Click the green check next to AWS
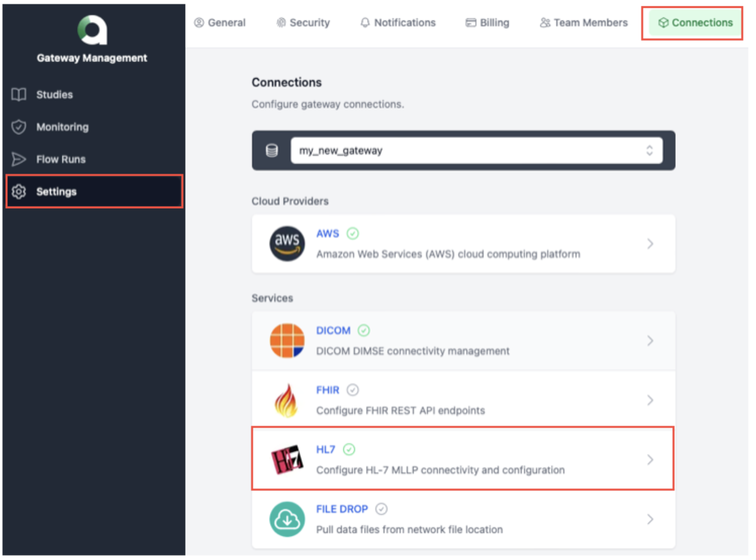756x560 pixels. (353, 233)
